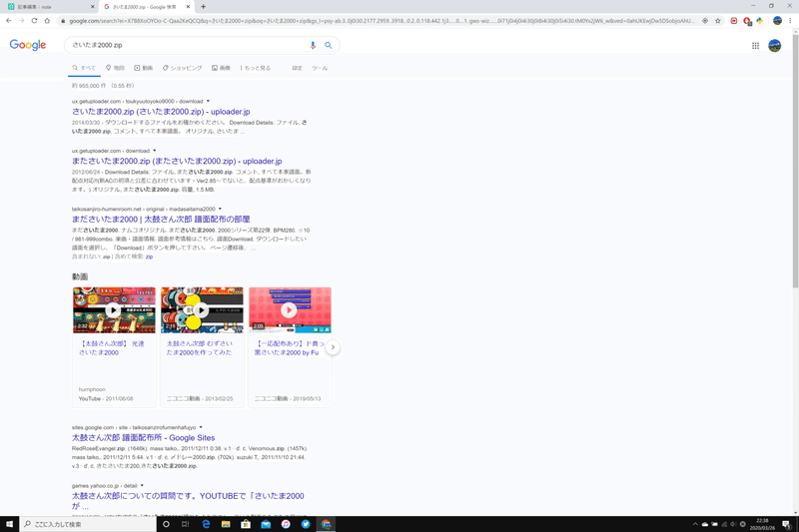
Task: Open the Chrome profile avatar in the toolbar
Action: pos(777,21)
